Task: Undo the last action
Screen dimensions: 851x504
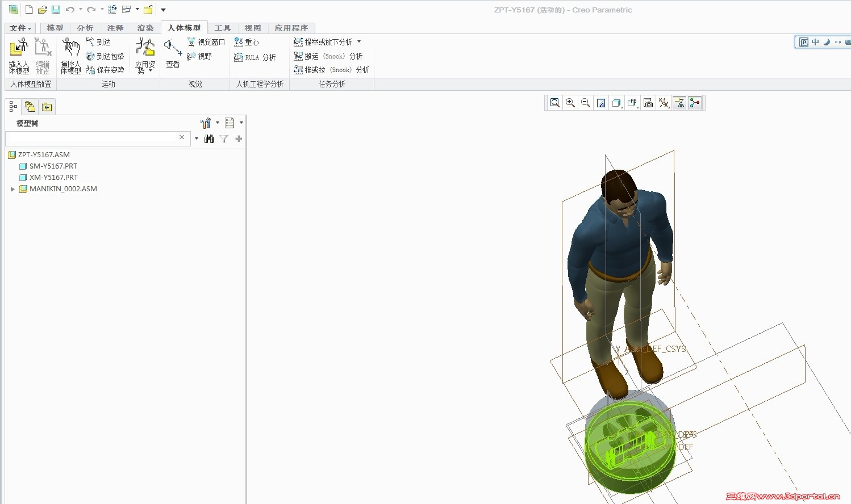Action: (x=70, y=10)
